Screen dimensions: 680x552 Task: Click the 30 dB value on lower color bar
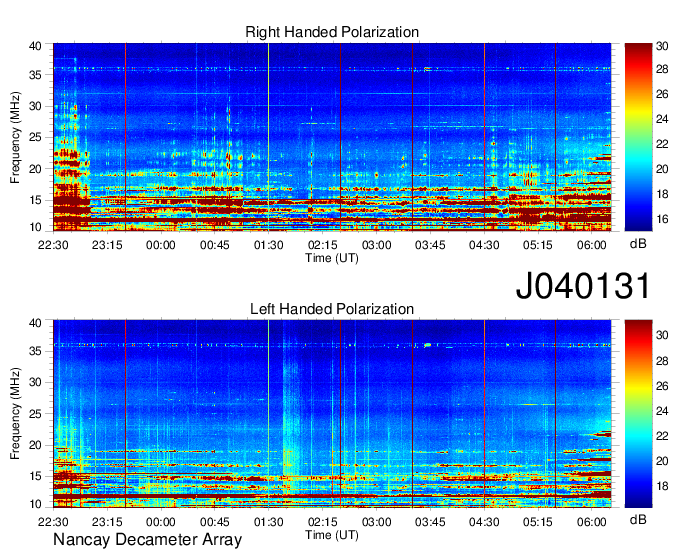pyautogui.click(x=662, y=335)
